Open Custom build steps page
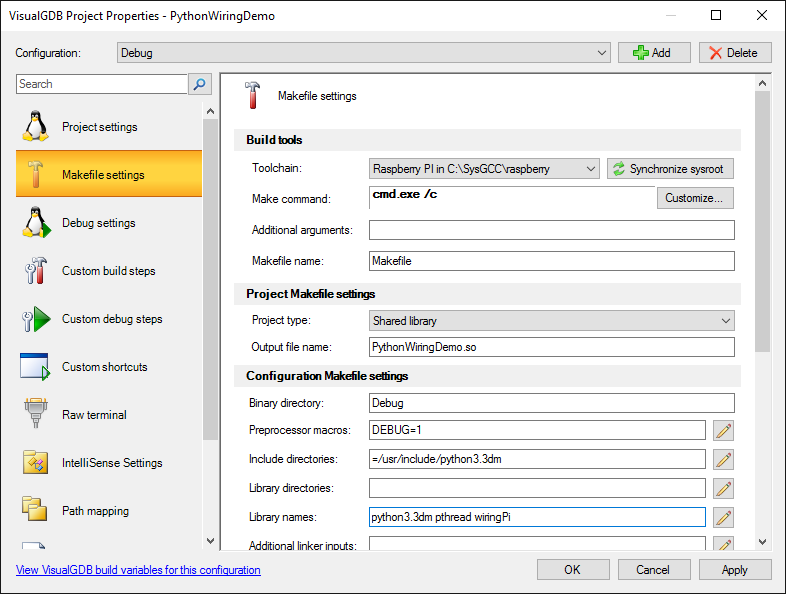The image size is (786, 594). point(109,271)
